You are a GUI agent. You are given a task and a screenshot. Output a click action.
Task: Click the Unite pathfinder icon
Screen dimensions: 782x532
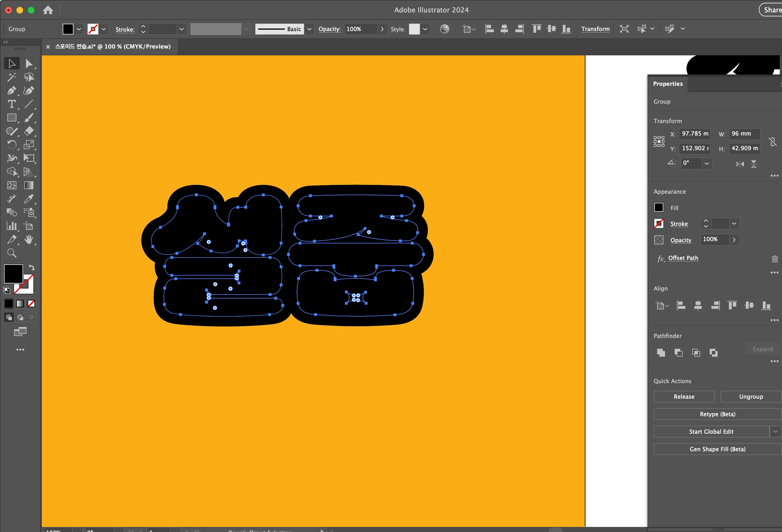(661, 352)
